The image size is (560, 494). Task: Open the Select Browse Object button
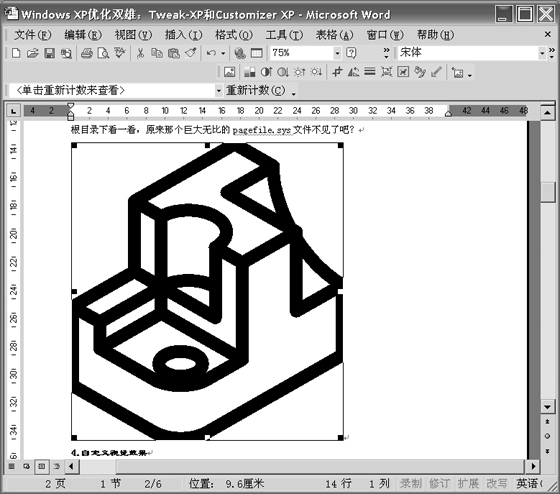coord(547,436)
